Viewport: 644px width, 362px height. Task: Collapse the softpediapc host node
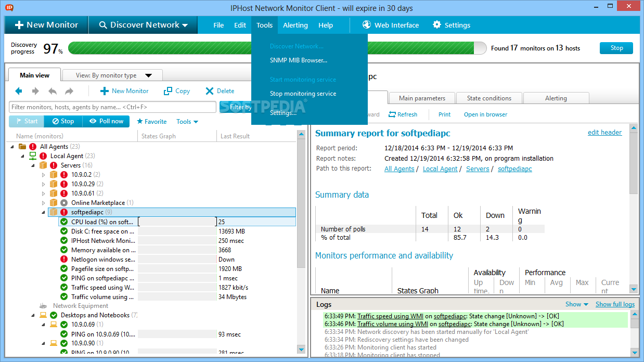click(x=44, y=212)
